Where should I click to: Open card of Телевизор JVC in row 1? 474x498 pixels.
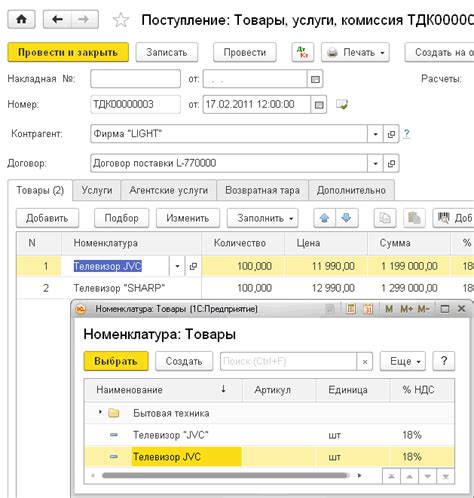coord(193,266)
